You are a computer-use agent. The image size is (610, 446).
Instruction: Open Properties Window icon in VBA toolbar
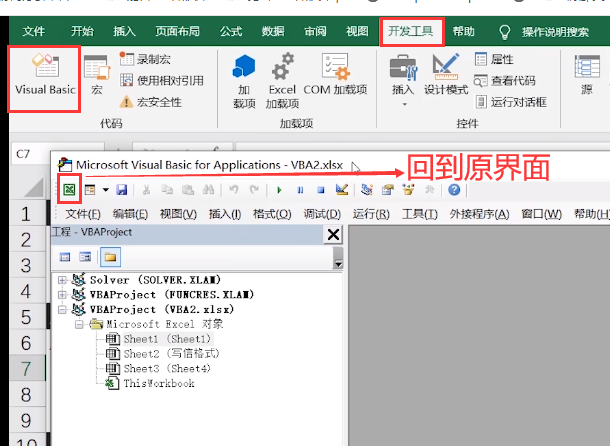tap(387, 190)
